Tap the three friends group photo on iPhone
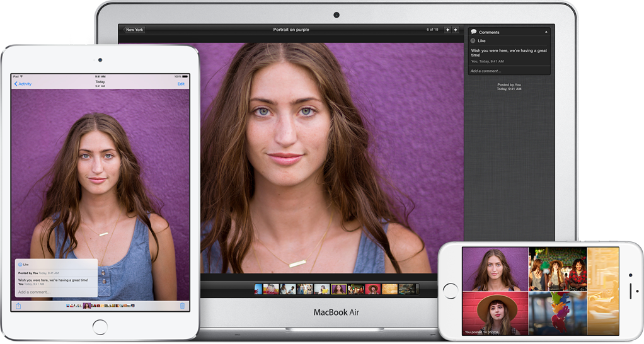The height and width of the screenshot is (344, 644). point(557,269)
